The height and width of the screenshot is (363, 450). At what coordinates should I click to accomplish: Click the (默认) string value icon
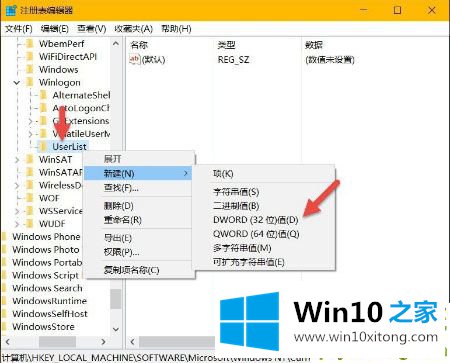pos(134,60)
